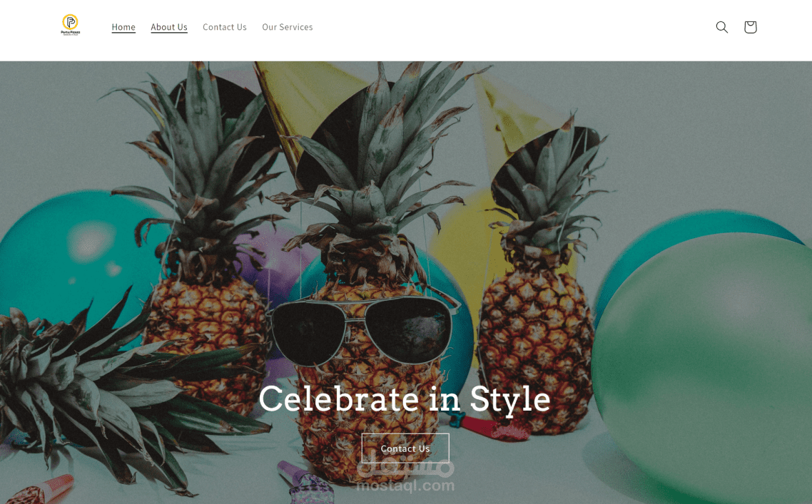Select Contact Us in the navigation bar
Viewport: 812px width, 504px height.
225,27
